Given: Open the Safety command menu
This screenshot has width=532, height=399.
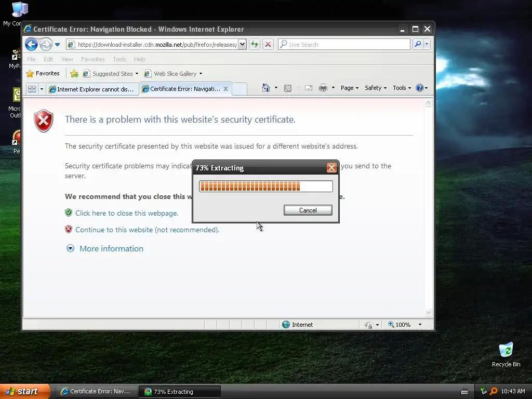Looking at the screenshot, I should [375, 88].
